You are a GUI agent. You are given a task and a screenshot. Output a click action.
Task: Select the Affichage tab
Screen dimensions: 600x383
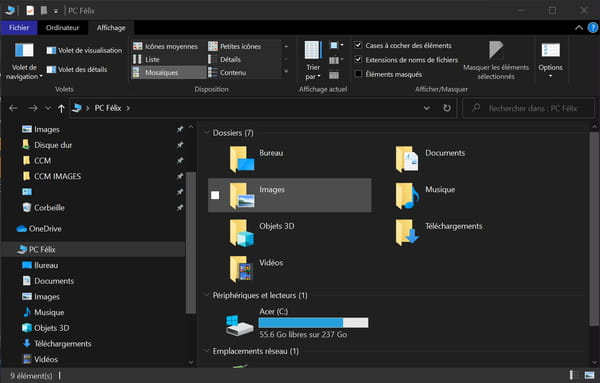(x=111, y=28)
